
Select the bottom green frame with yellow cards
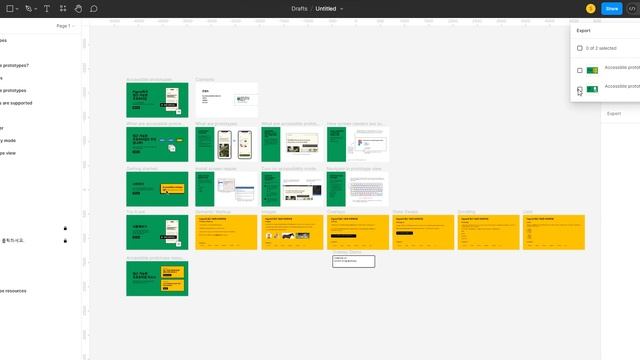(157, 278)
